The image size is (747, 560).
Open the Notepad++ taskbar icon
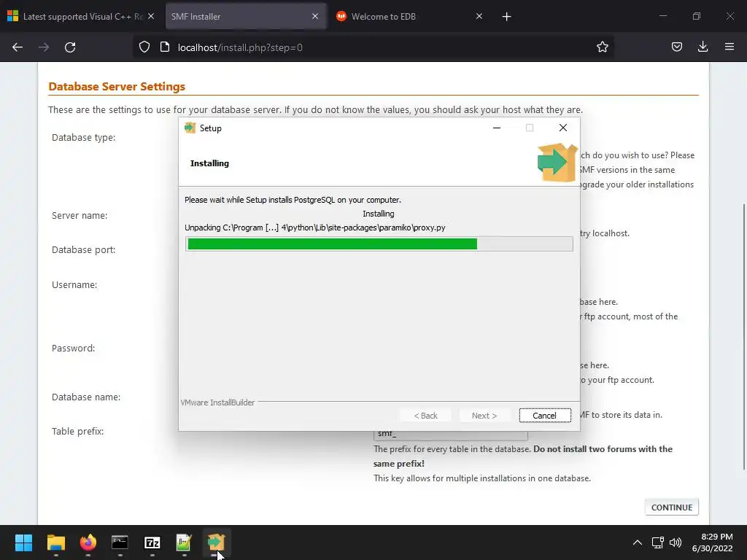[184, 542]
